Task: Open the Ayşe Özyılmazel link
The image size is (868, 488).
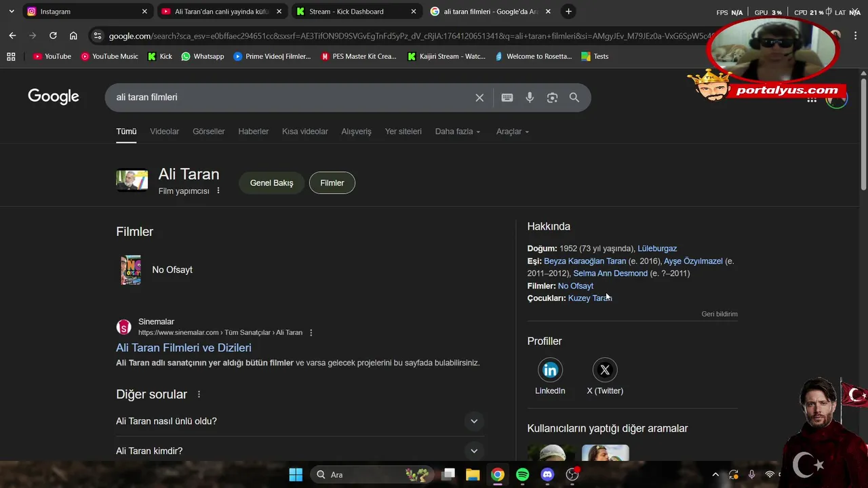Action: coord(693,261)
